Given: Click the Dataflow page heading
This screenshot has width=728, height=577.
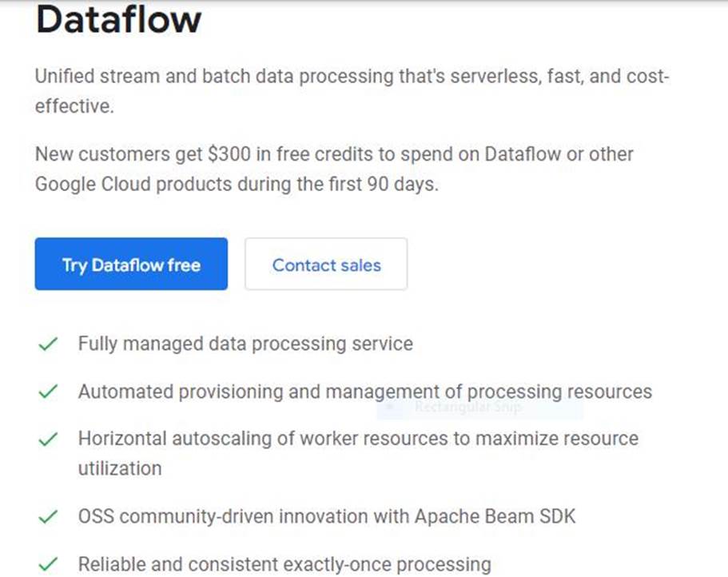Looking at the screenshot, I should (118, 19).
